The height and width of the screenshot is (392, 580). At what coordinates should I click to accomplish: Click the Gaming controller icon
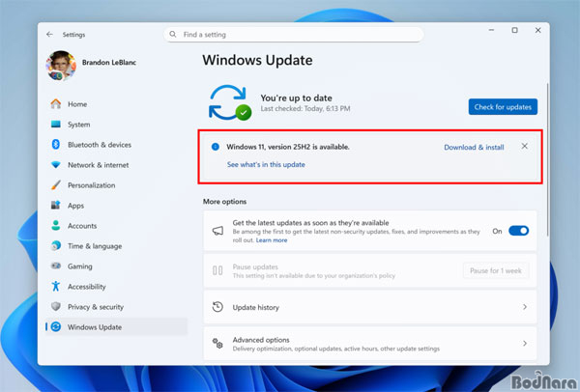tap(56, 266)
